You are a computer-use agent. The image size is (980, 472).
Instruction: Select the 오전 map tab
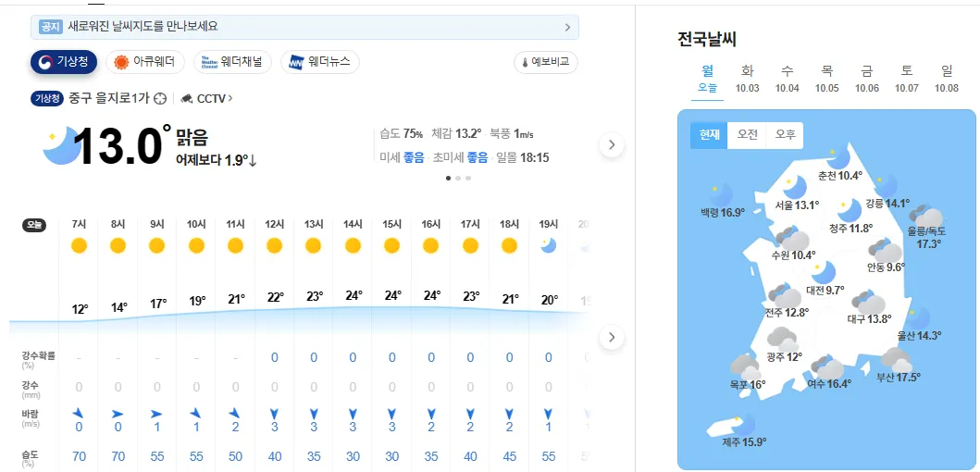(747, 134)
